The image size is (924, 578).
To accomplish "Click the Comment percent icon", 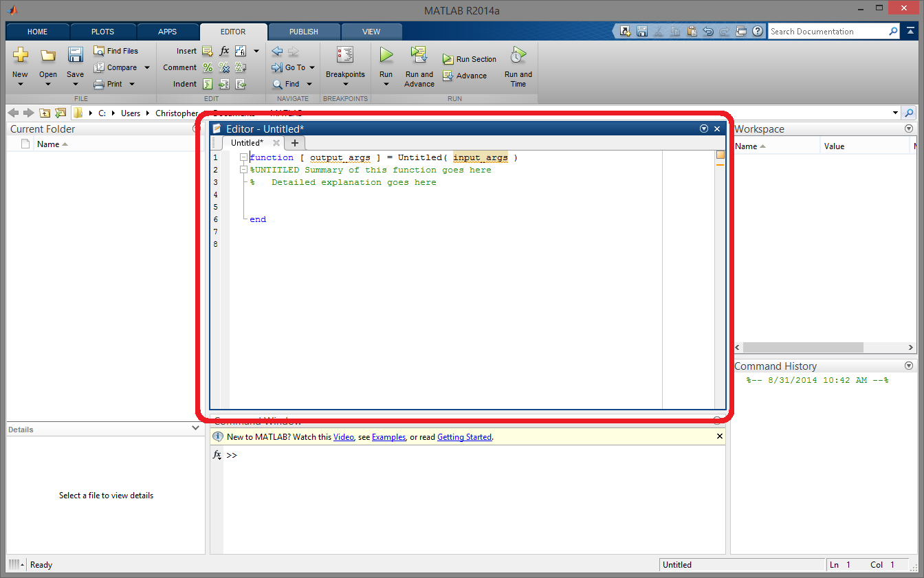I will [208, 67].
